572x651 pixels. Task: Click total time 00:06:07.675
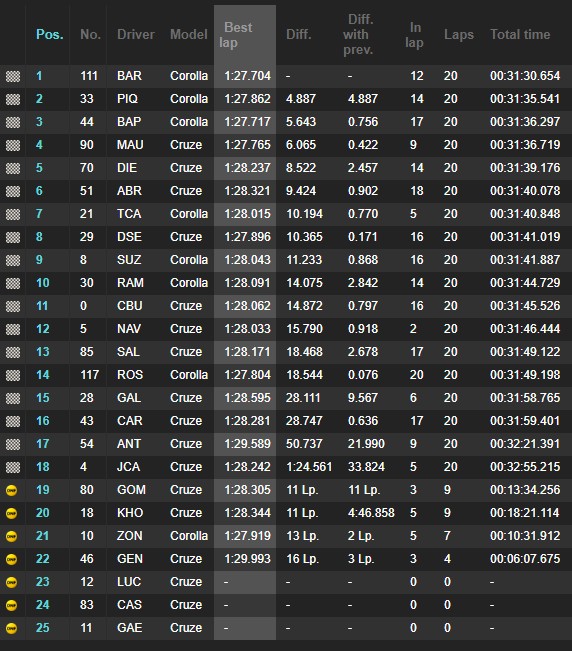click(525, 559)
